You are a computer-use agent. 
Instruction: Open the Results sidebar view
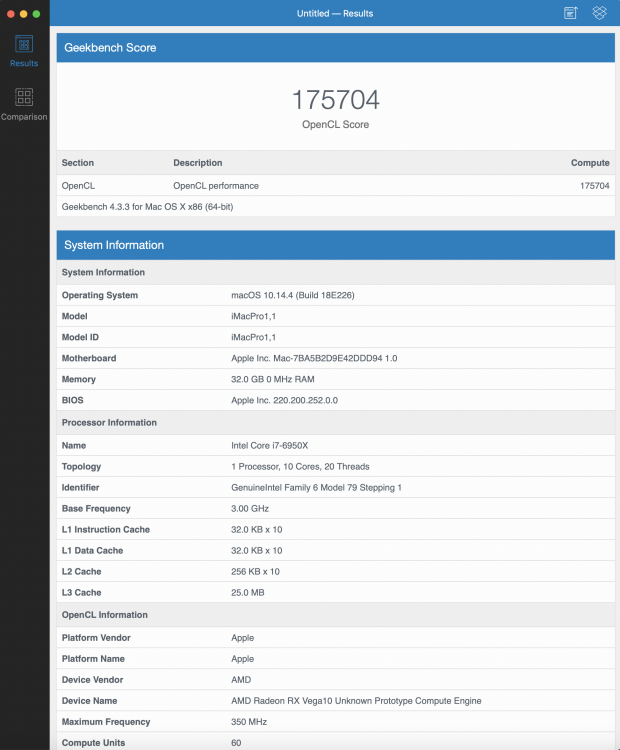pos(24,51)
